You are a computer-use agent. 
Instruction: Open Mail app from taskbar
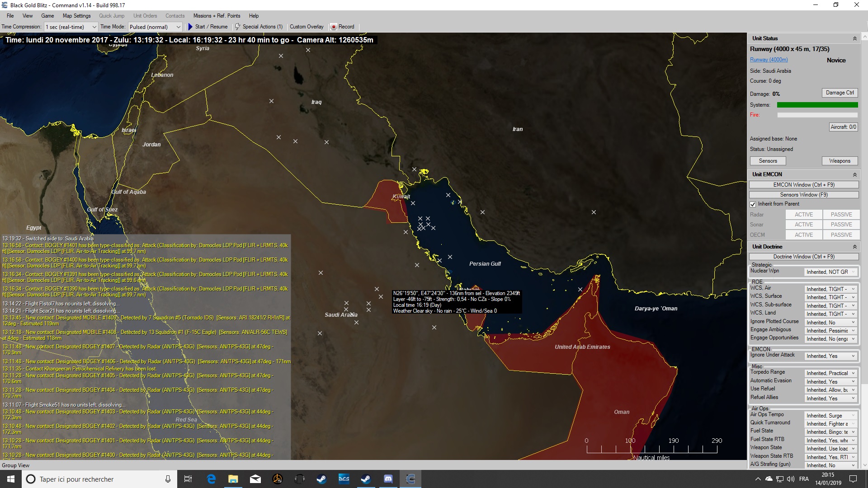pyautogui.click(x=255, y=479)
